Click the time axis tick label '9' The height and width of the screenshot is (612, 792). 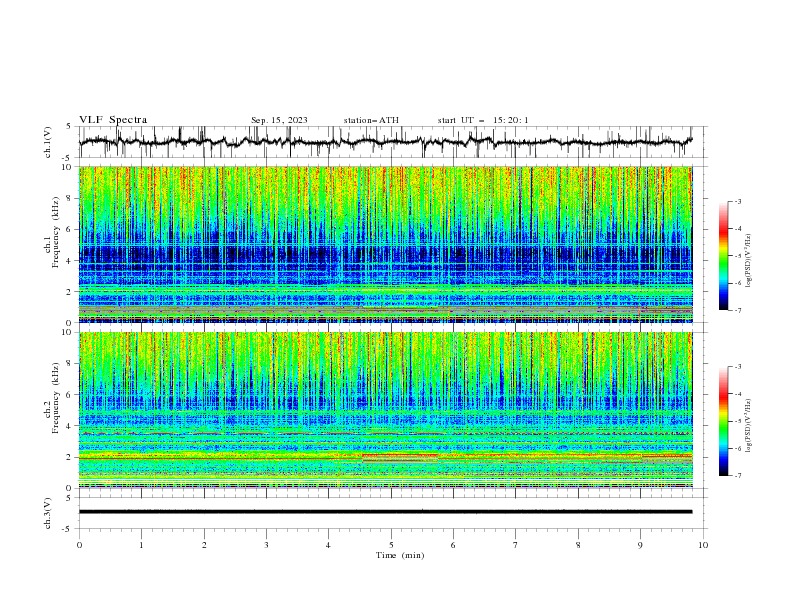(x=640, y=545)
